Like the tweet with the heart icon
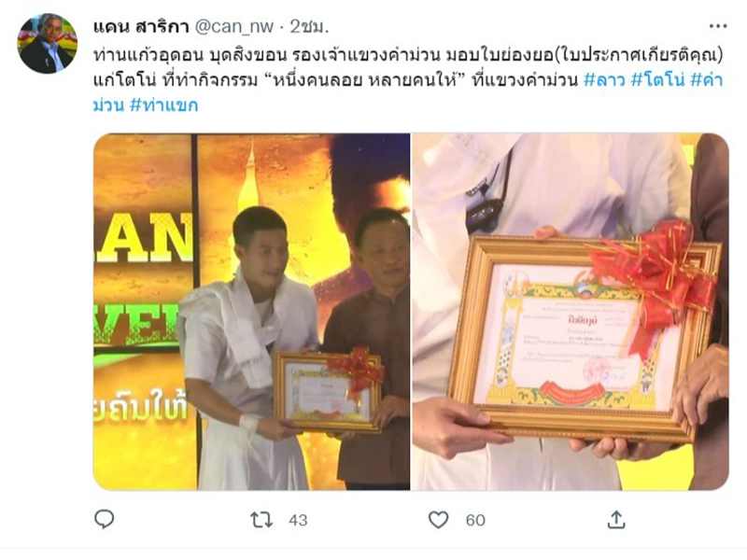Viewport: 747px width, 560px height. click(438, 520)
